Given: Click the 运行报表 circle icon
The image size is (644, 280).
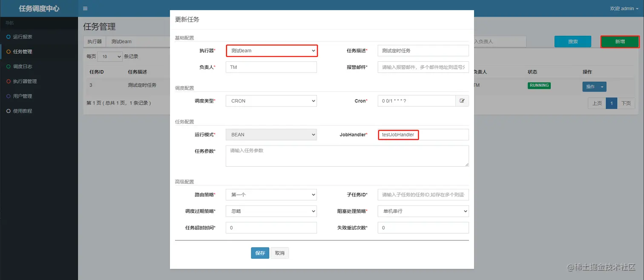Looking at the screenshot, I should pyautogui.click(x=9, y=37).
